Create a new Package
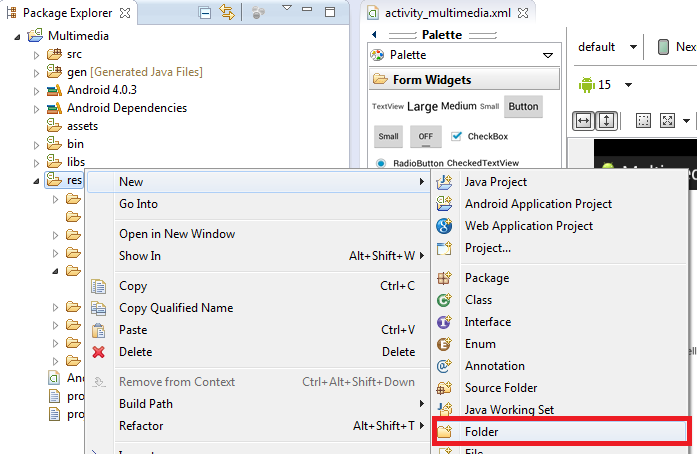The width and height of the screenshot is (697, 454). (x=560, y=278)
